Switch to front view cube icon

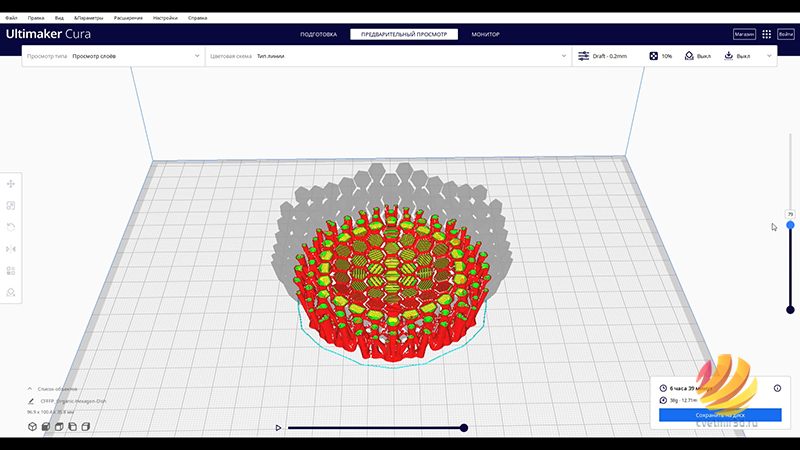(46, 427)
